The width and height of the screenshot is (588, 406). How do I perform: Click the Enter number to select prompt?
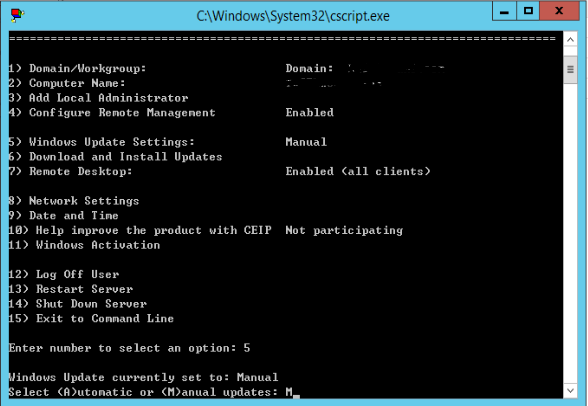(129, 348)
